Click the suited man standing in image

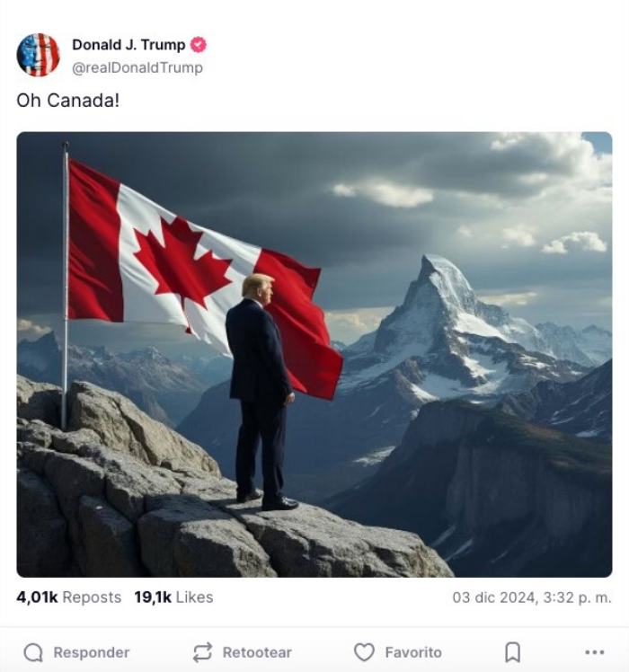click(261, 392)
